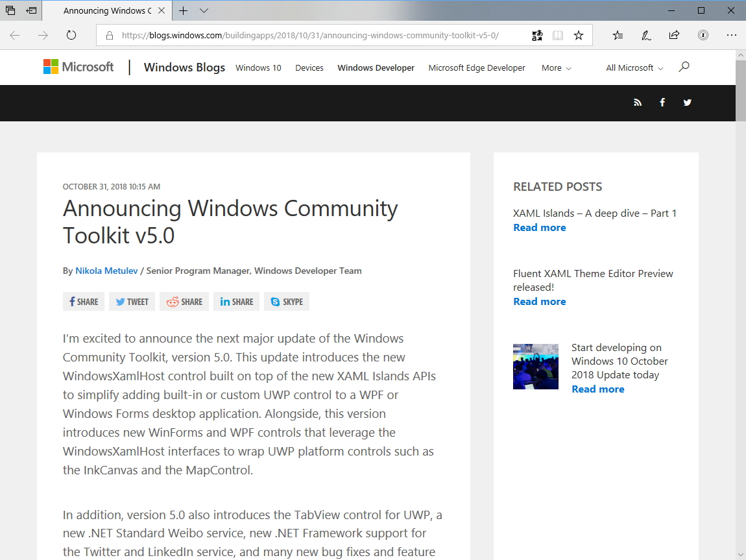Start a Web Note with the pen icon
Viewport: 746px width, 560px height.
[x=646, y=35]
